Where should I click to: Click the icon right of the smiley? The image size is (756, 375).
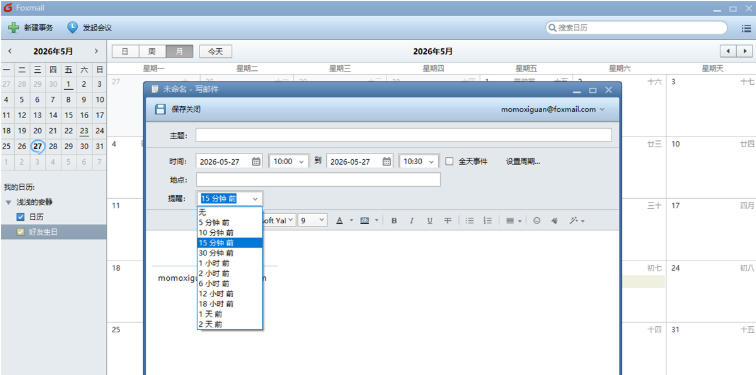point(554,221)
